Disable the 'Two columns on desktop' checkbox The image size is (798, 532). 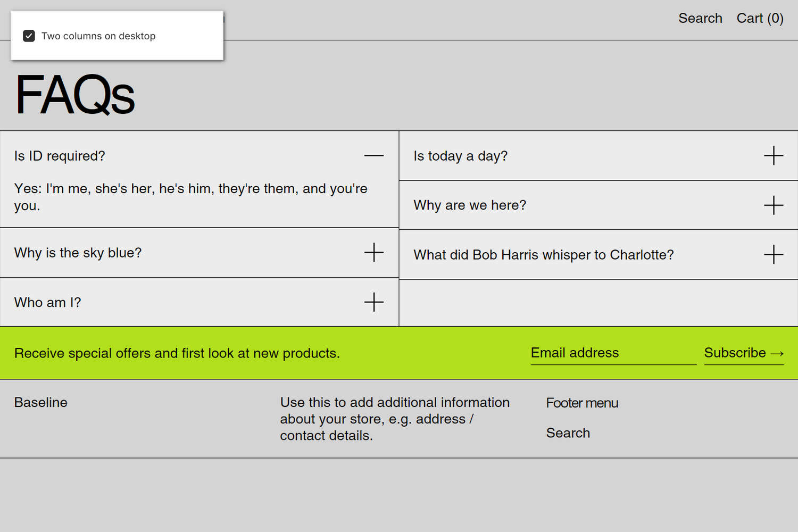click(29, 36)
